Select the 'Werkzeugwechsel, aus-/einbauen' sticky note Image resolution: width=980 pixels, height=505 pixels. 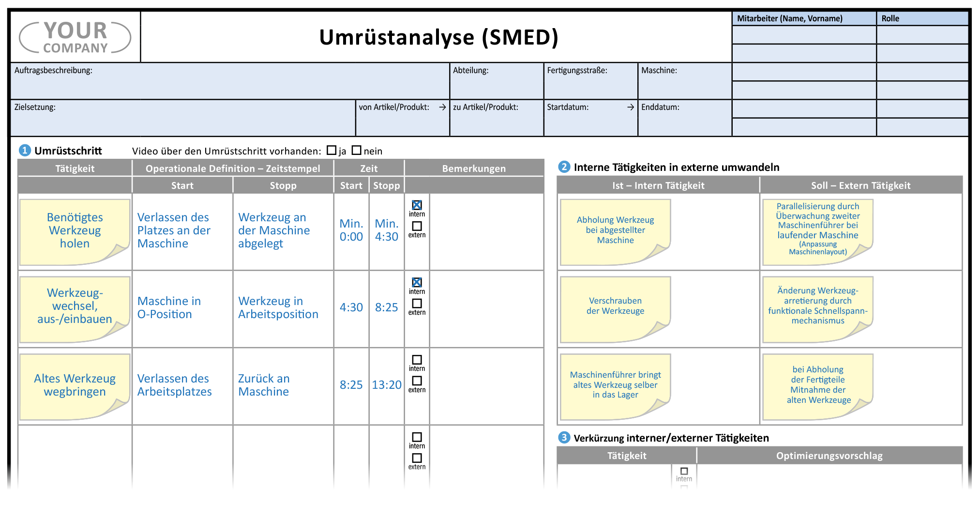(75, 309)
